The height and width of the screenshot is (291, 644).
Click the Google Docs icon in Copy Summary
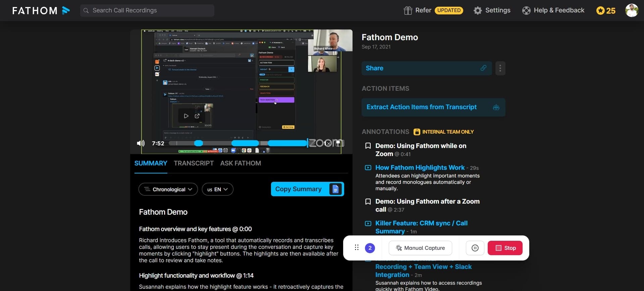tap(335, 189)
